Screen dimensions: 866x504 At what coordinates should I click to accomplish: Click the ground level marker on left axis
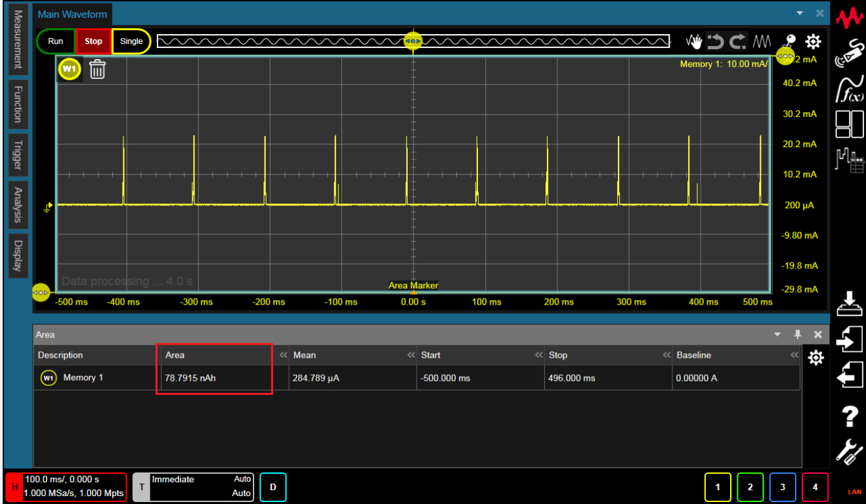coord(48,207)
